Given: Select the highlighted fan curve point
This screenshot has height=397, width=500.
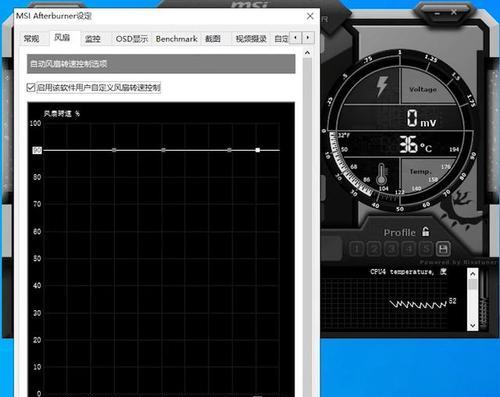Looking at the screenshot, I should click(258, 150).
